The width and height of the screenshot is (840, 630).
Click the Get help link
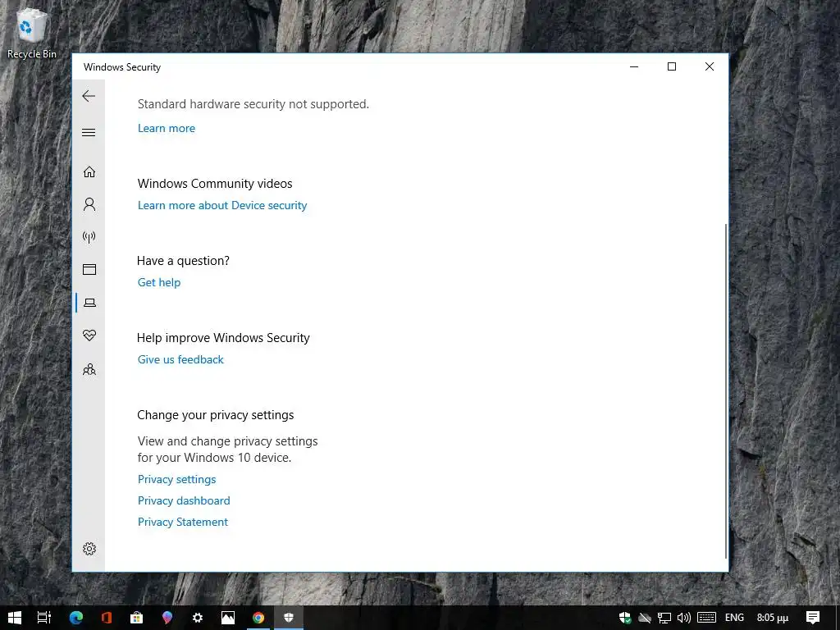[159, 282]
